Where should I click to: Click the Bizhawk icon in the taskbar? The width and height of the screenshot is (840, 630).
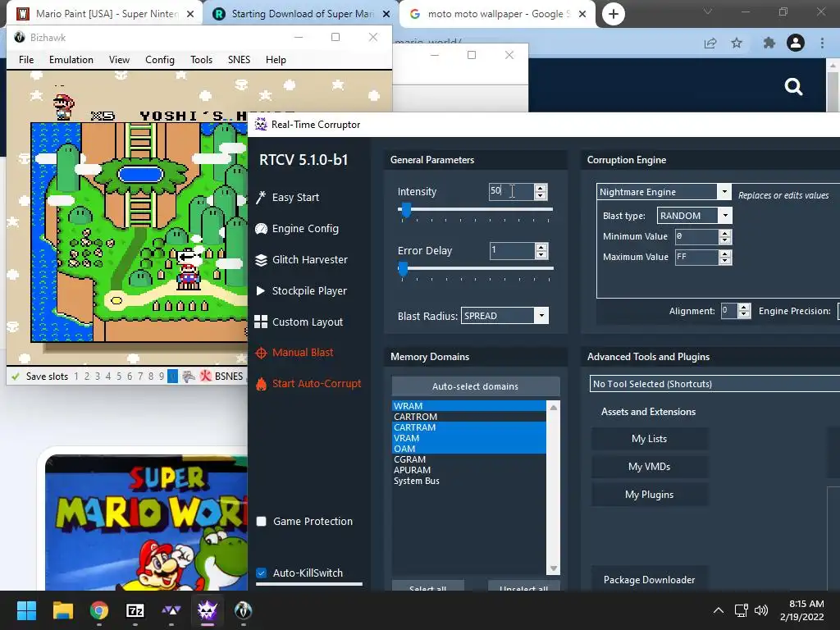[x=243, y=610]
